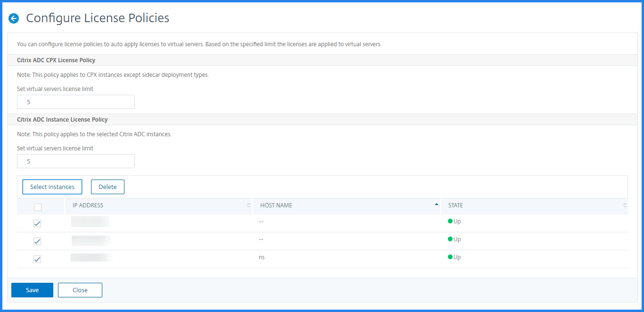Click the Configure License Policies title
The image size is (644, 312).
(98, 18)
